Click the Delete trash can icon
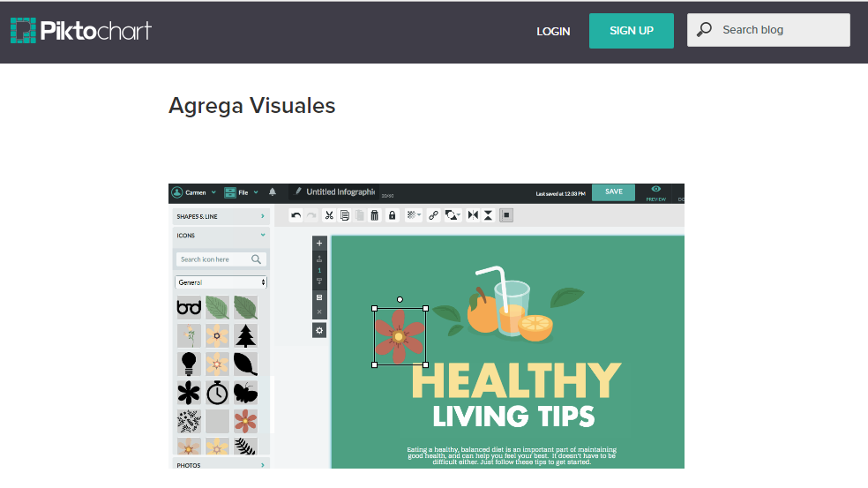The height and width of the screenshot is (488, 868). pyautogui.click(x=375, y=215)
